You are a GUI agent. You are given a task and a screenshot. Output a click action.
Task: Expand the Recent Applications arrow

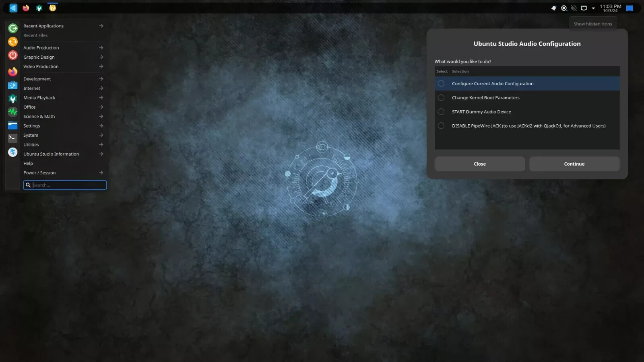[x=101, y=26]
